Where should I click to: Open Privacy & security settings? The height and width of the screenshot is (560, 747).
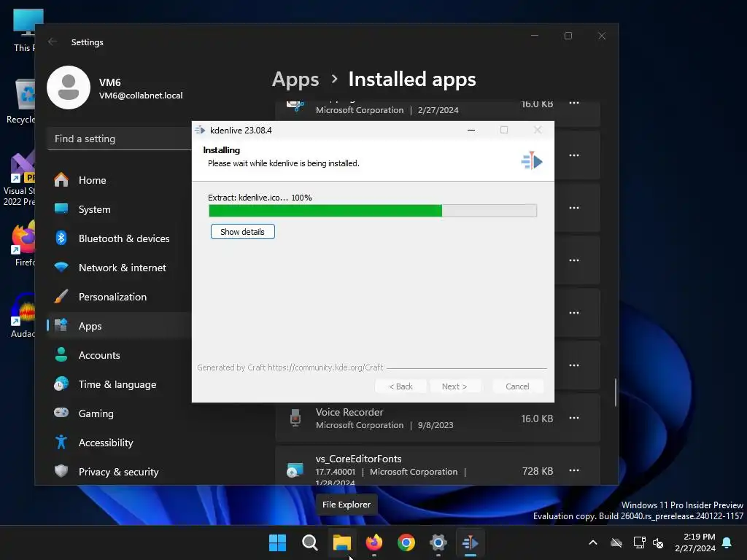[119, 472]
